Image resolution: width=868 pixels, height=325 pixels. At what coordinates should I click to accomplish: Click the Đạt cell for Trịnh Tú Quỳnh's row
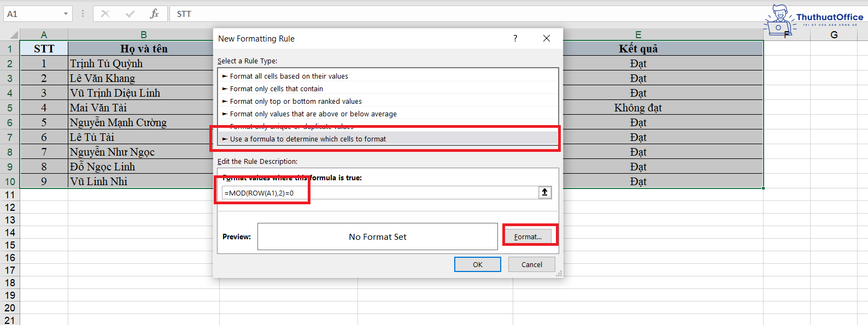click(663, 63)
